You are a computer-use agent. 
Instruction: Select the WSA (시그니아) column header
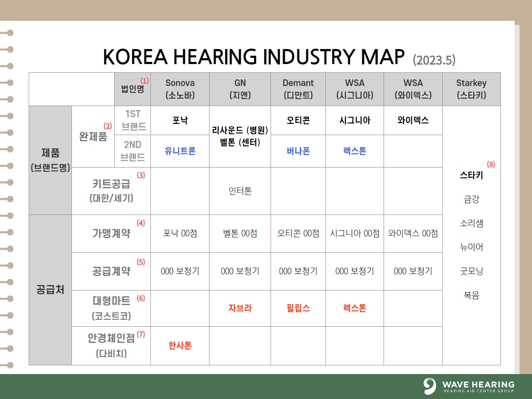click(x=355, y=89)
